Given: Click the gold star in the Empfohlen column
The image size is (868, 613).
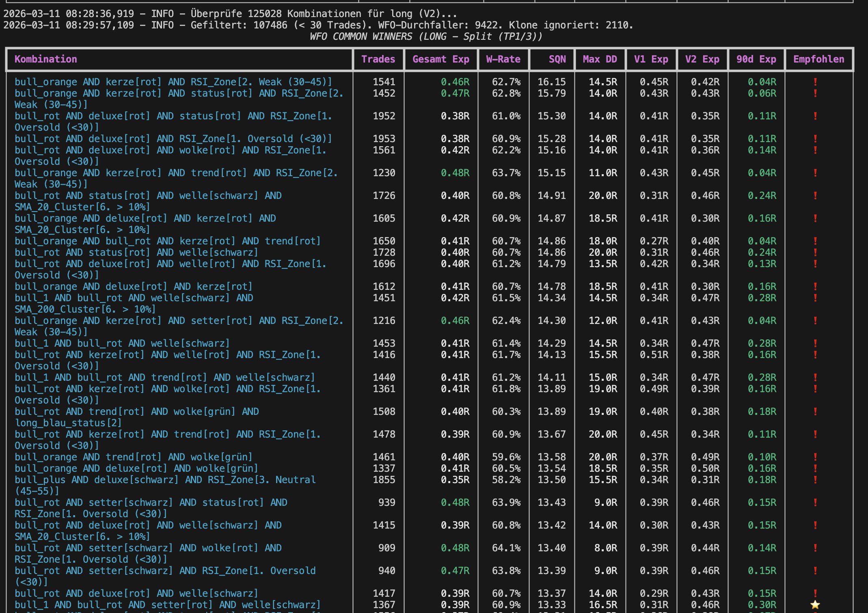Looking at the screenshot, I should tap(815, 605).
